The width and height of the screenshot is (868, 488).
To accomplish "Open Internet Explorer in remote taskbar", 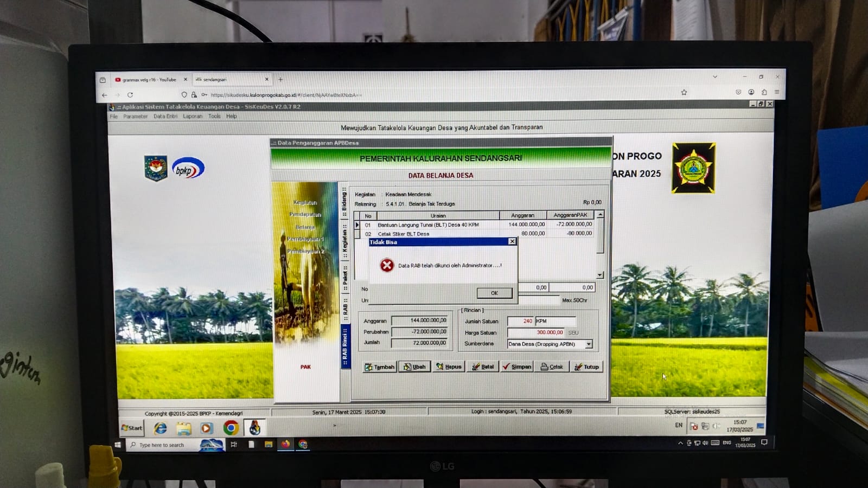I will 161,428.
